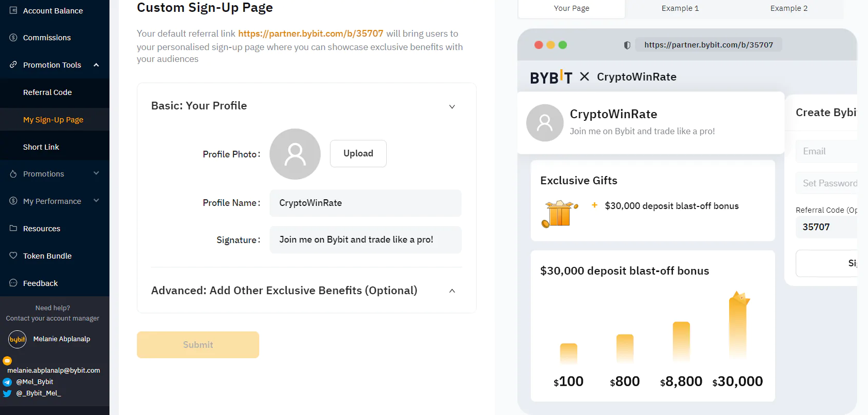Click the Email field in preview

click(x=826, y=151)
